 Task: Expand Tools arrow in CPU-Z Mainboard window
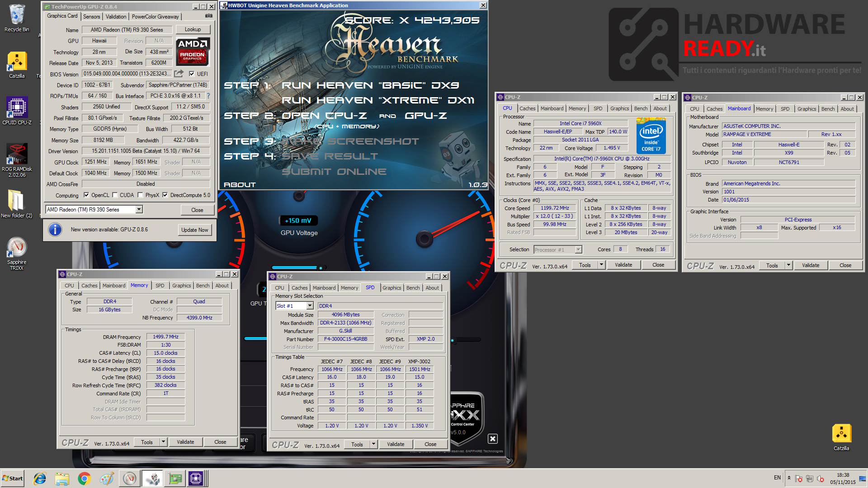pyautogui.click(x=788, y=265)
